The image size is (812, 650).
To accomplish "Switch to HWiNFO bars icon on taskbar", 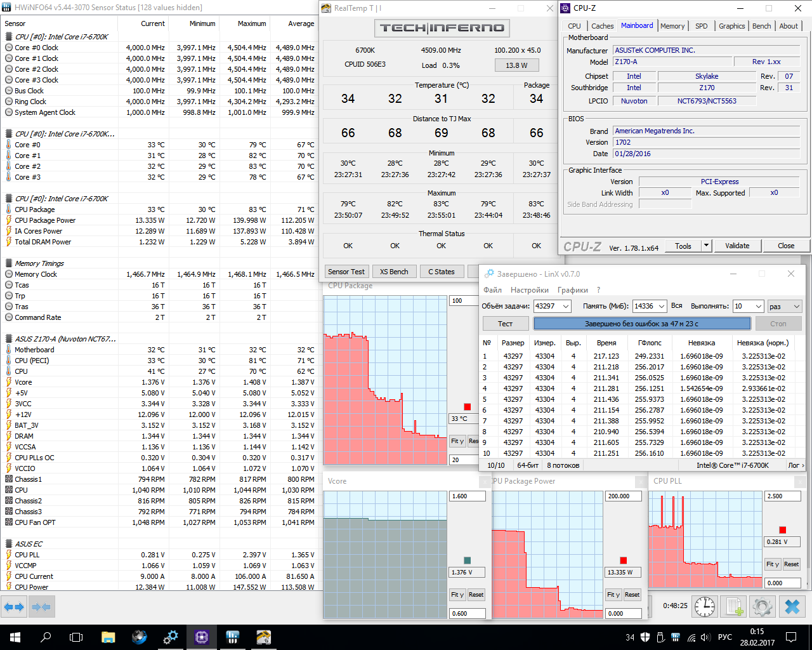I will (x=233, y=637).
